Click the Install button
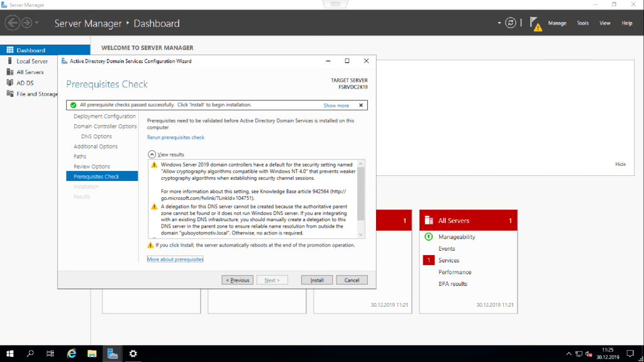644x362 pixels. (317, 280)
